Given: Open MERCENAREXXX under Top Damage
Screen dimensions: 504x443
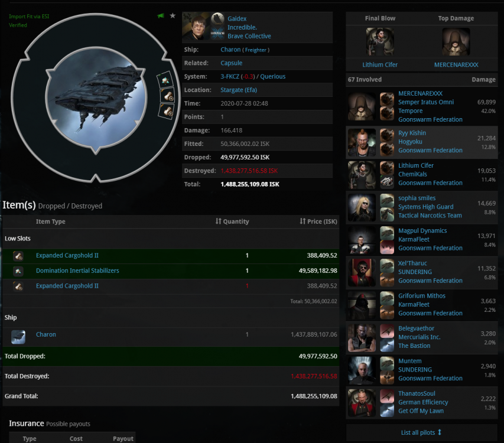Looking at the screenshot, I should pyautogui.click(x=456, y=64).
